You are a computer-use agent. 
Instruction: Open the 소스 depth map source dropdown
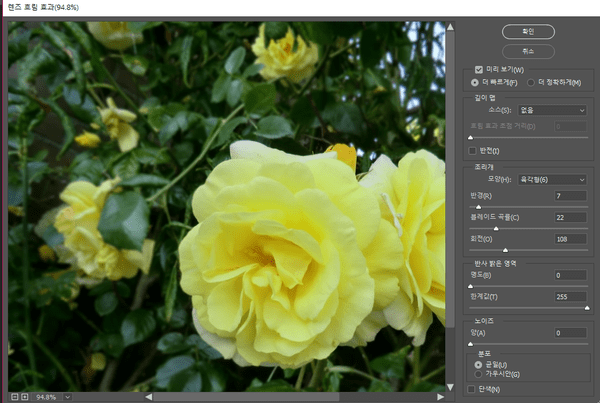pyautogui.click(x=552, y=110)
